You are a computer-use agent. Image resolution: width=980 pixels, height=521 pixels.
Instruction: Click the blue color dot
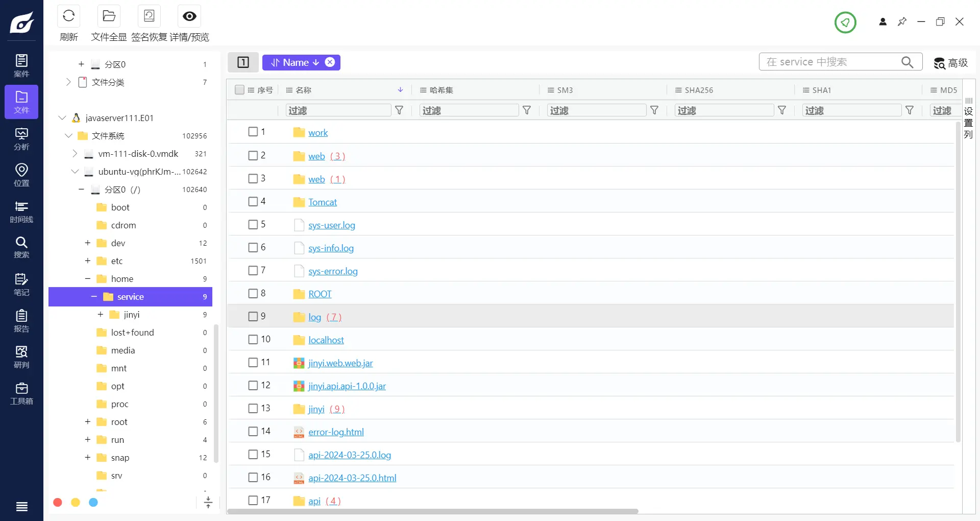(x=93, y=503)
